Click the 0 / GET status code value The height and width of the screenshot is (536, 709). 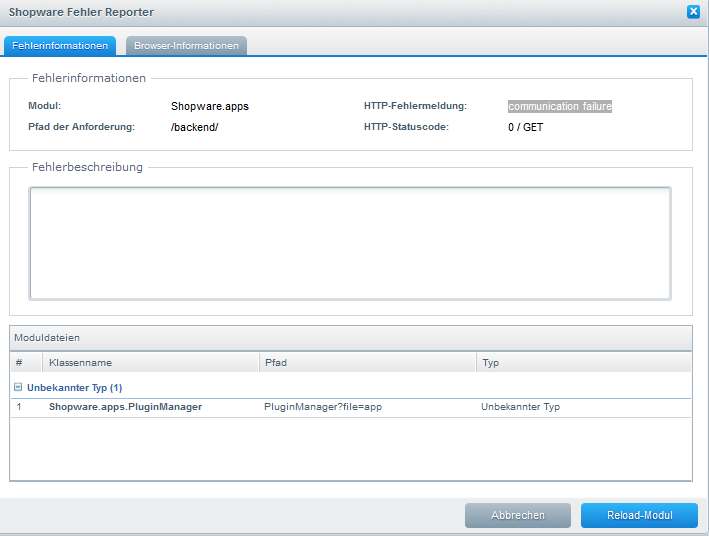[525, 127]
